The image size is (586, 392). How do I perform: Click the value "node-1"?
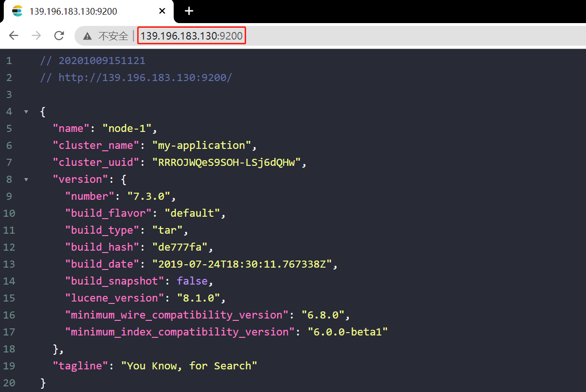(x=127, y=129)
